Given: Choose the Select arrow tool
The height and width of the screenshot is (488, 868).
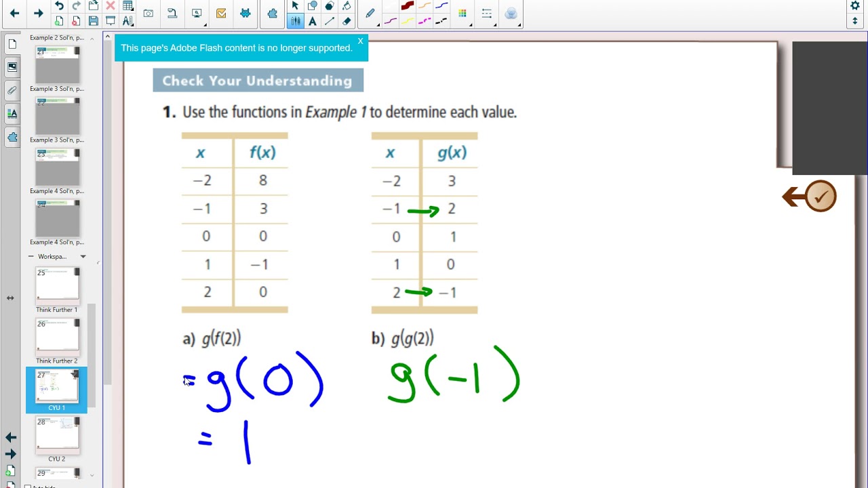Looking at the screenshot, I should click(x=295, y=6).
